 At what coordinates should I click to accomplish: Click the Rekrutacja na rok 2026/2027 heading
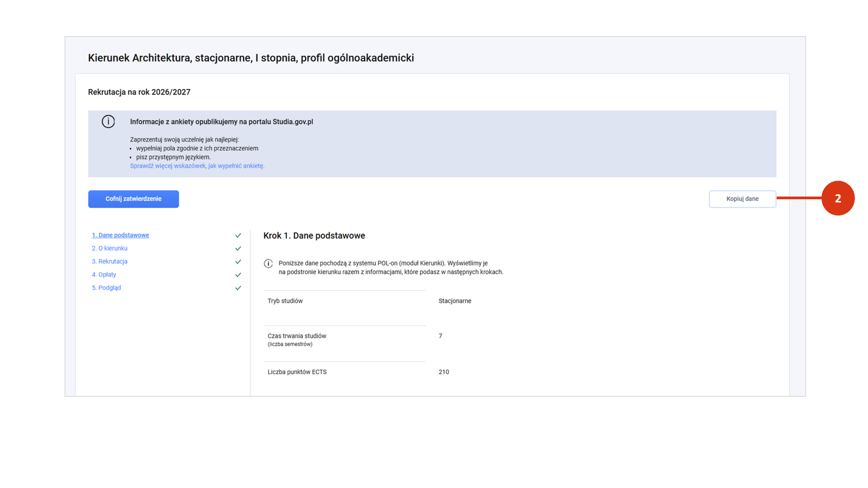pos(139,92)
